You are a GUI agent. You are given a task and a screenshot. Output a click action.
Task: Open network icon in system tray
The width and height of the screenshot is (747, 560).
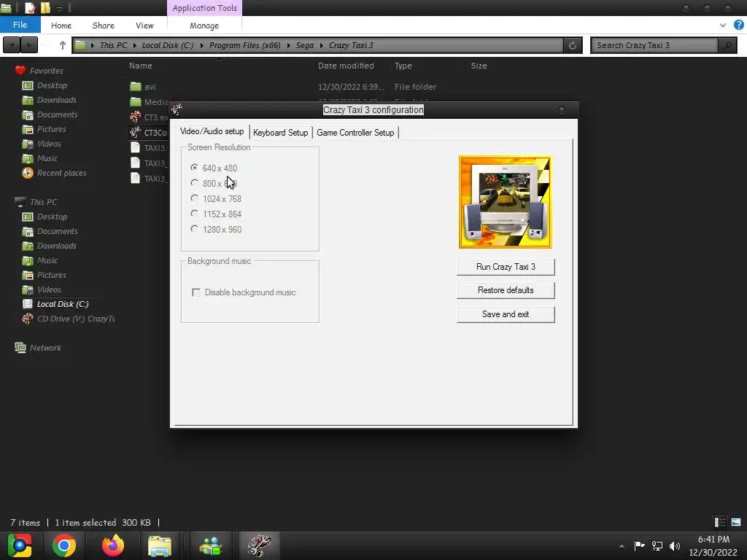(657, 546)
